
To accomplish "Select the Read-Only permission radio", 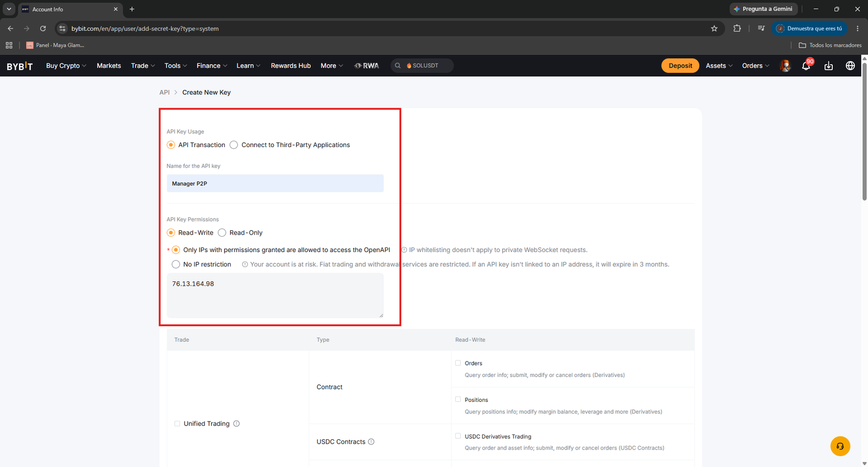I will coord(222,232).
